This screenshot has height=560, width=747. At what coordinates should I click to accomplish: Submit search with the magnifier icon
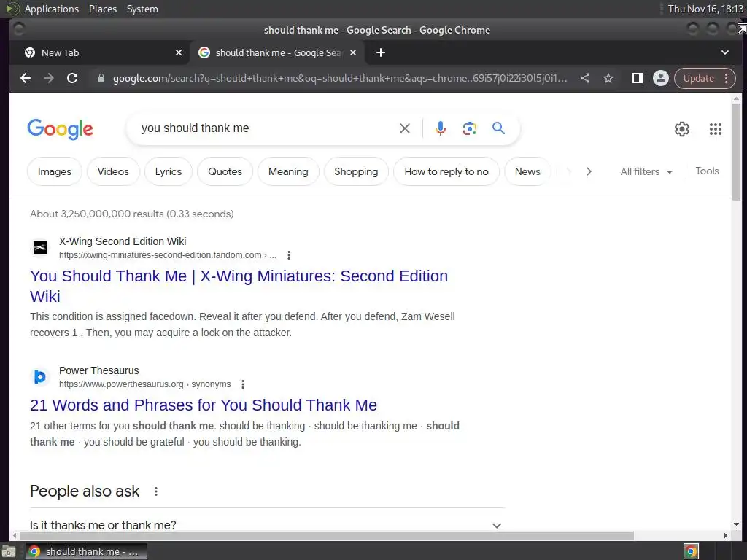[498, 128]
